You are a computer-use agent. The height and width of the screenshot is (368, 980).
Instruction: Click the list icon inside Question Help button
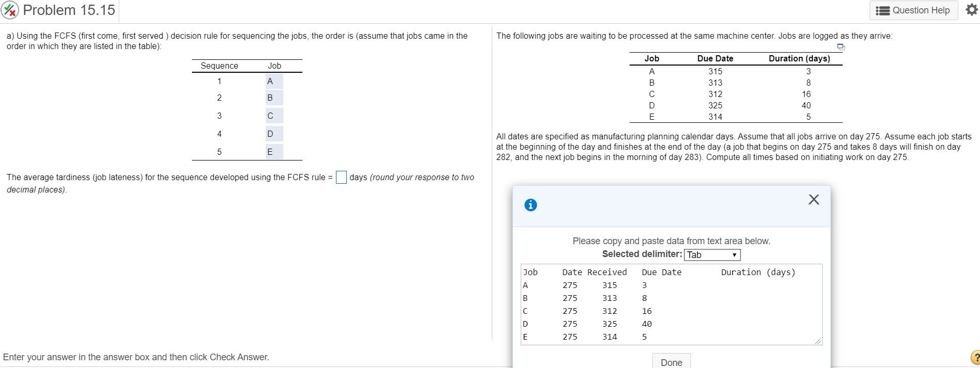click(x=882, y=10)
